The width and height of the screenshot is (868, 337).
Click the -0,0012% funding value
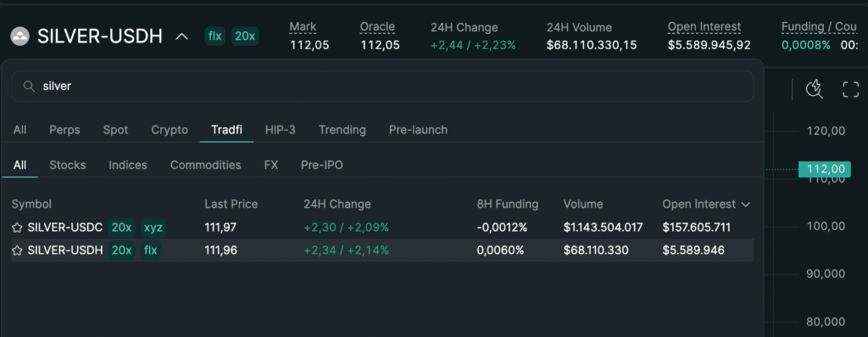(502, 227)
